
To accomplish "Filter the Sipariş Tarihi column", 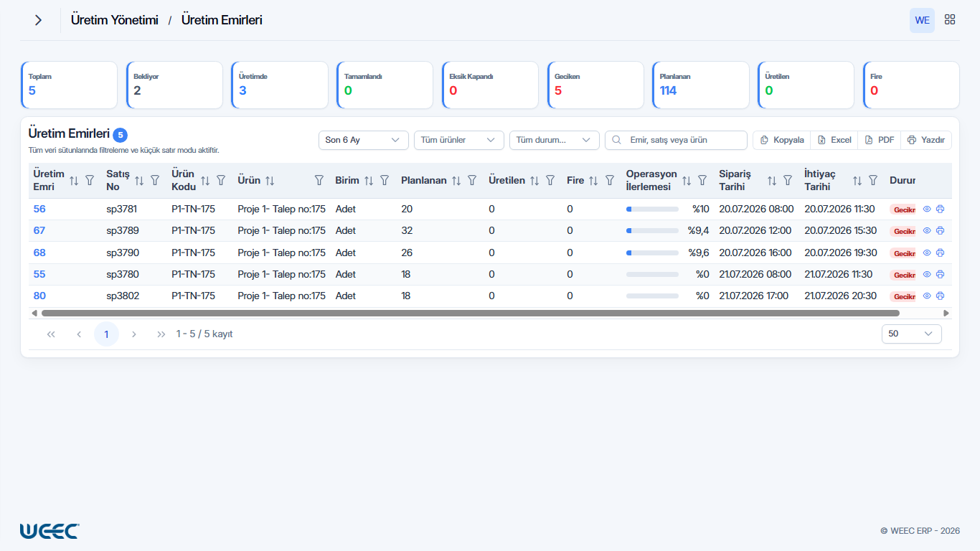I will (x=788, y=181).
